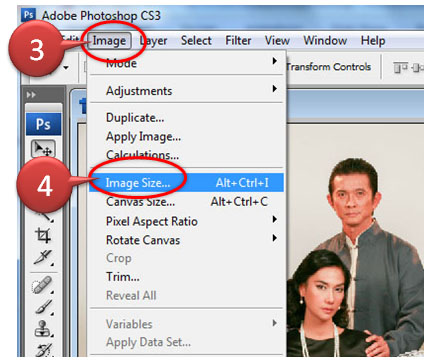Open the Filter menu
This screenshot has height=361, width=424.
[x=238, y=41]
